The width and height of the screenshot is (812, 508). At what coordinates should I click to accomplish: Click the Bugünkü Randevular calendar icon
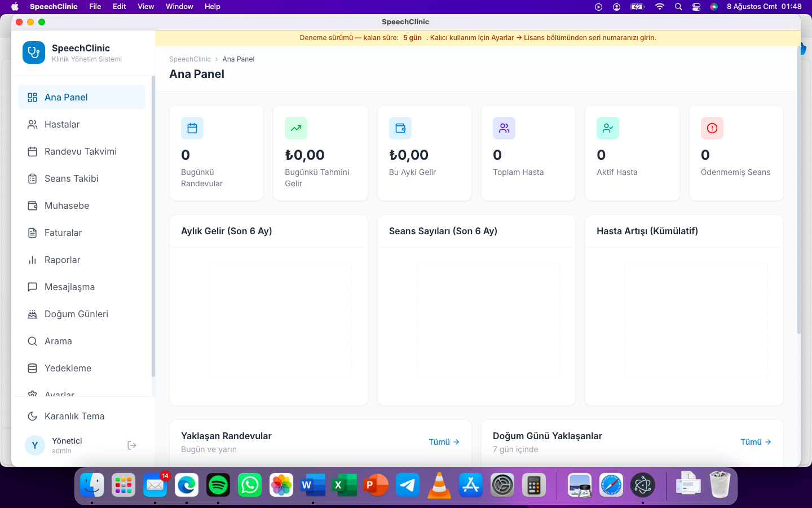point(192,128)
